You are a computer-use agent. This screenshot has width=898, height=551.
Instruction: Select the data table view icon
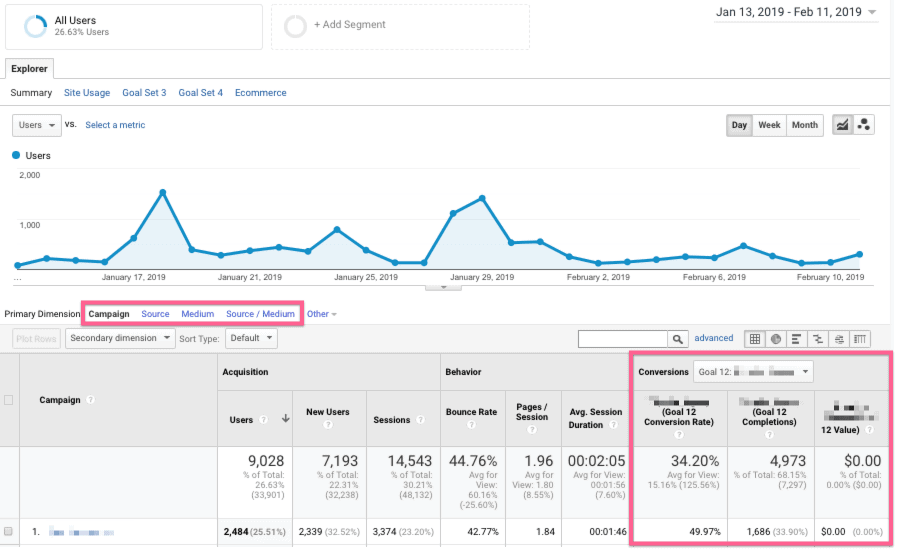755,339
